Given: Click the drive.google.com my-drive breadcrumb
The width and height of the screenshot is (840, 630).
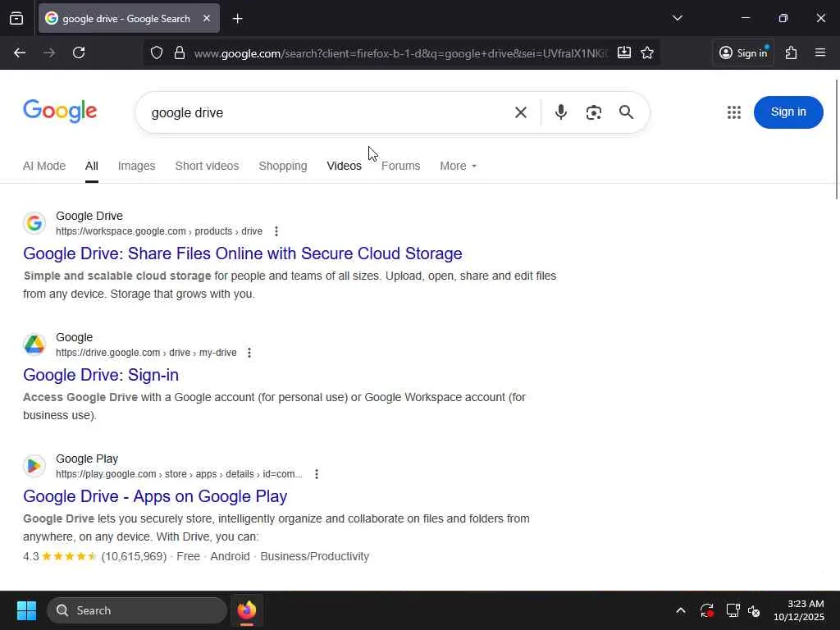Looking at the screenshot, I should [x=146, y=353].
